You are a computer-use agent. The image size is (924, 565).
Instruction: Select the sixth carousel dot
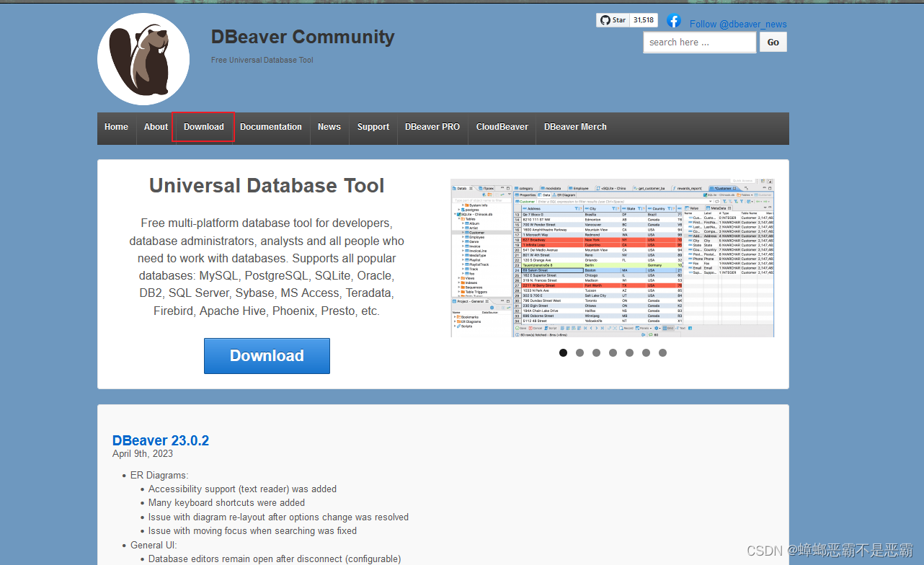(646, 352)
